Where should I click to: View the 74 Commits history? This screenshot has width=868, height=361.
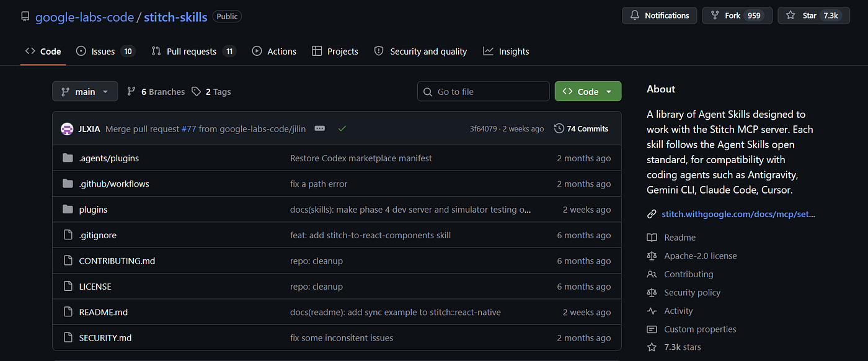[582, 129]
